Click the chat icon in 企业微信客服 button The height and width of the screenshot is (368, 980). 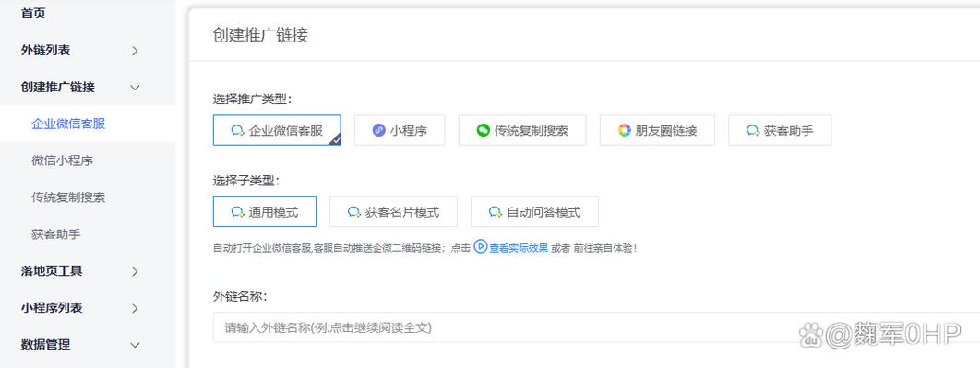tap(237, 131)
